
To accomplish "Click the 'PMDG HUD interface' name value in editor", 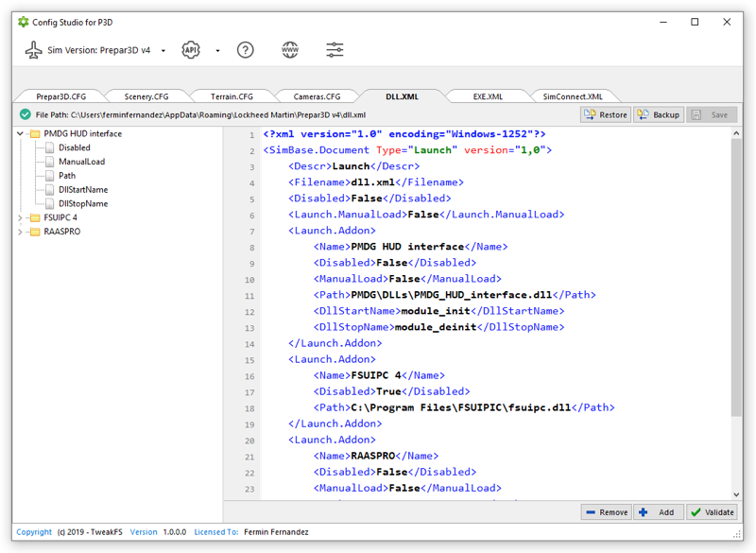I will 407,247.
